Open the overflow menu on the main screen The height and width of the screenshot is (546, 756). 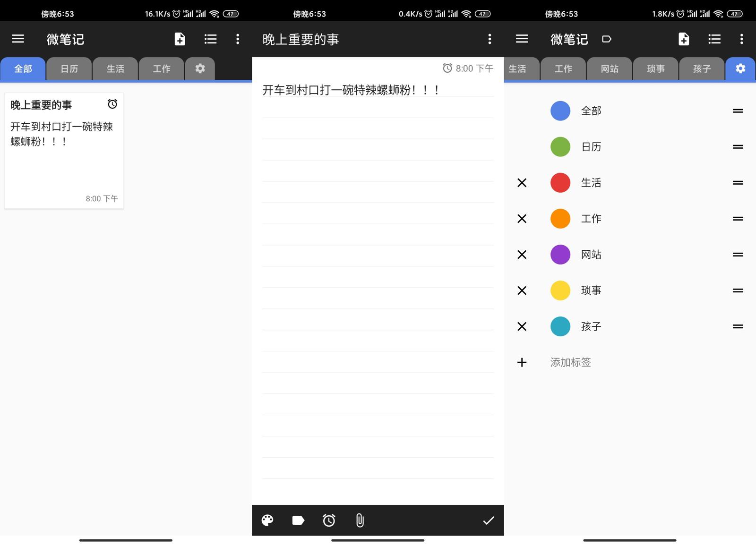(x=237, y=39)
